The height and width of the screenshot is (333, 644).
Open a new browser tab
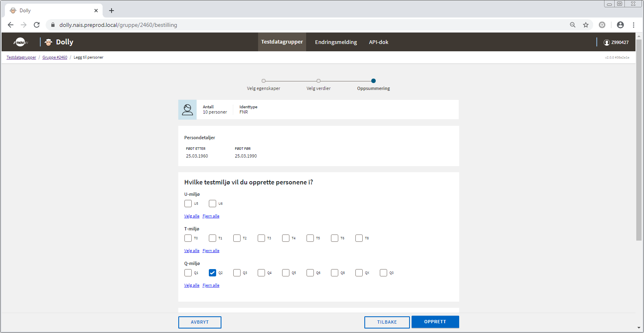112,11
